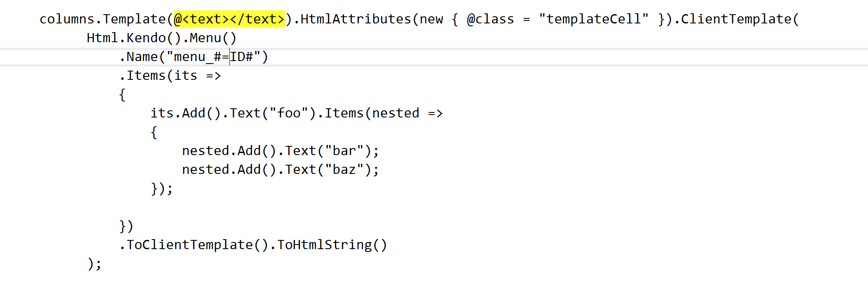Click the "baz" string literal

pyautogui.click(x=344, y=170)
